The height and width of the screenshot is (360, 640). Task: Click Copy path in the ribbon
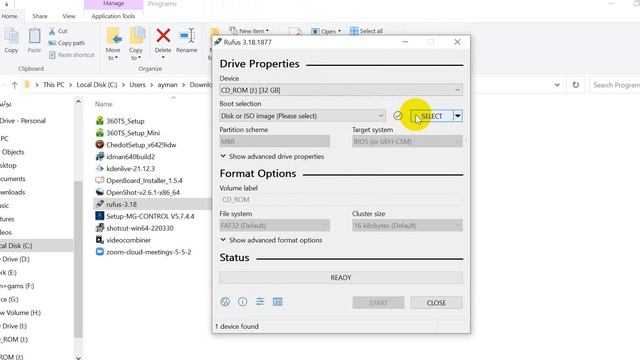(x=67, y=43)
